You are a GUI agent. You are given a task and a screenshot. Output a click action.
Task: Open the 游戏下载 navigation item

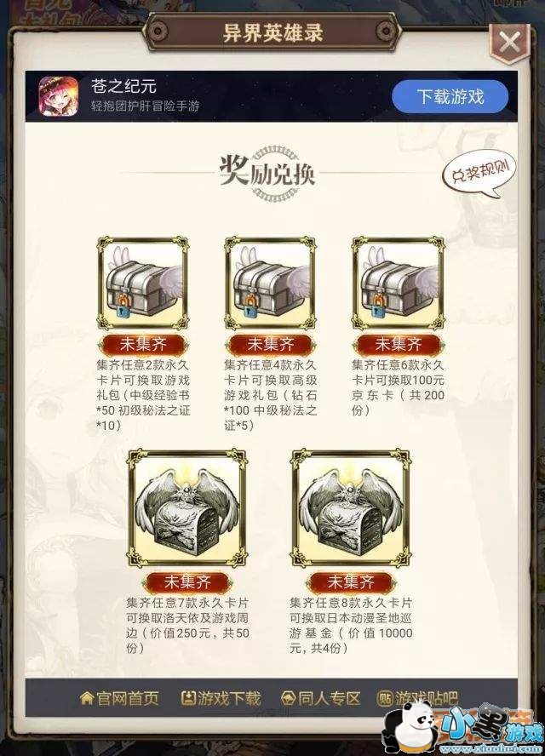tap(221, 698)
